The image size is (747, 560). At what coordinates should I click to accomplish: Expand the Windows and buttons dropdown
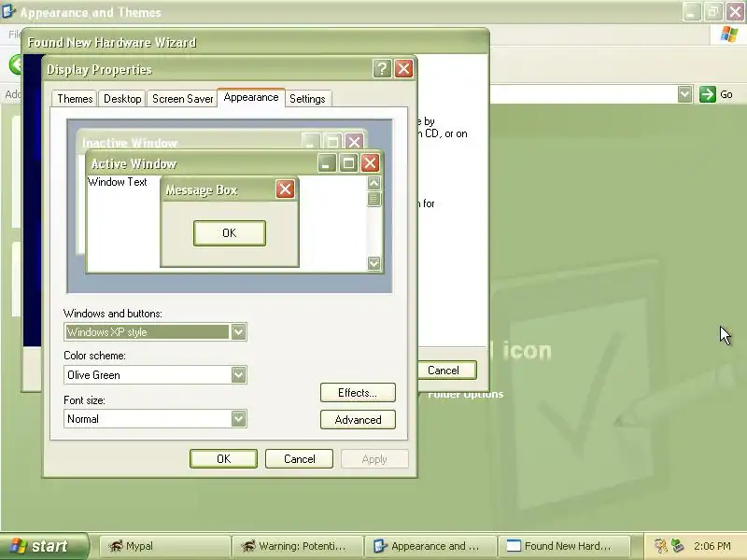[x=238, y=332]
